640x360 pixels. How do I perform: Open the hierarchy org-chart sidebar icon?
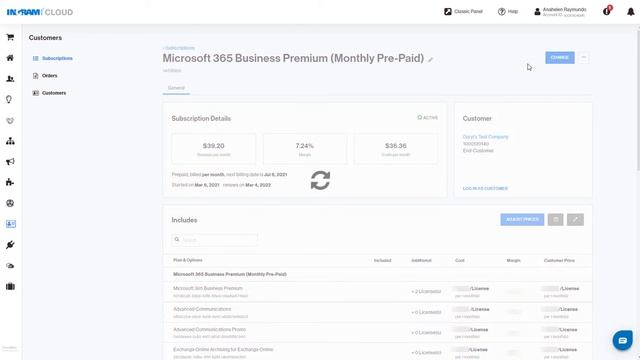coord(10,141)
